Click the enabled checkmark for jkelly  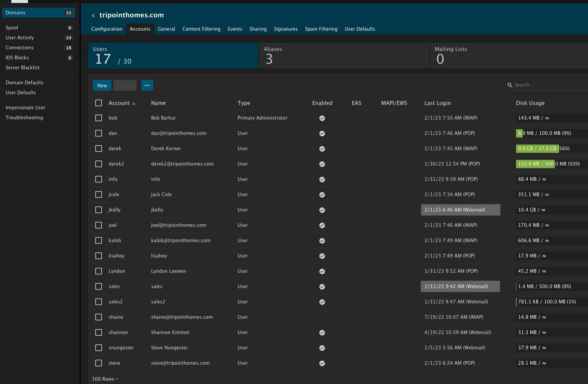point(322,210)
